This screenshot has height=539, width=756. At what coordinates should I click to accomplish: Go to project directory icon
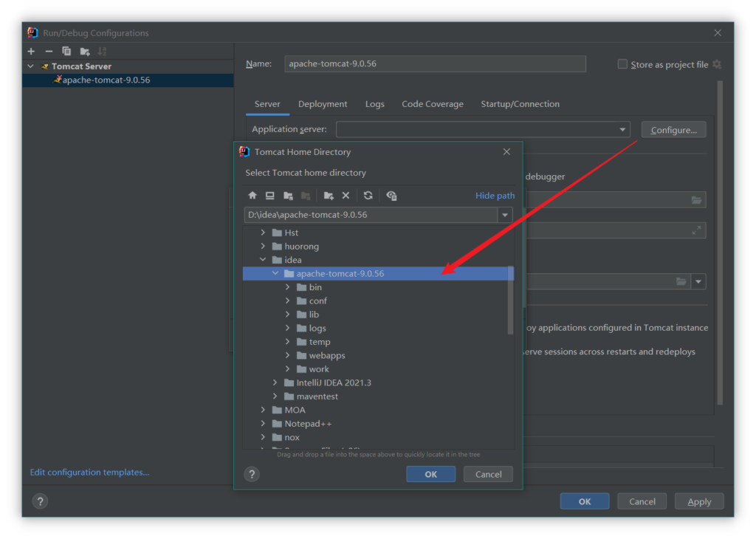pos(289,195)
